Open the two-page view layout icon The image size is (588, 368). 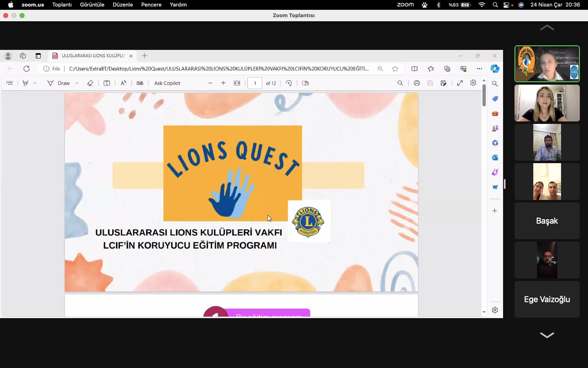click(x=305, y=83)
